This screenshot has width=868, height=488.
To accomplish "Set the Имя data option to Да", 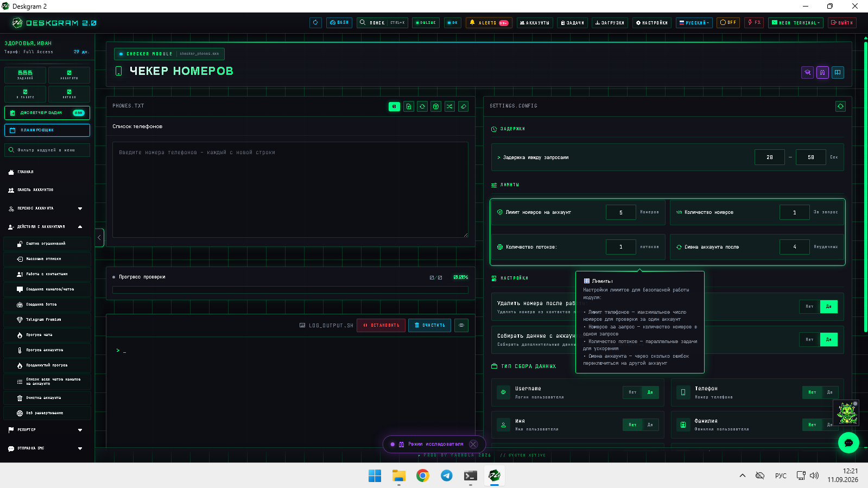I will (x=650, y=424).
